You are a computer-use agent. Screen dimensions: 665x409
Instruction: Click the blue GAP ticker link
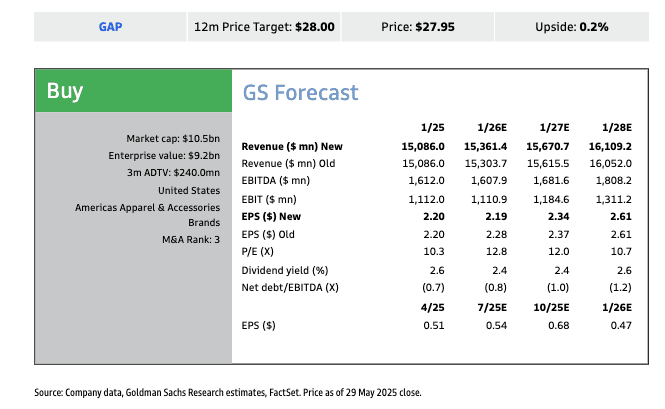(x=110, y=26)
